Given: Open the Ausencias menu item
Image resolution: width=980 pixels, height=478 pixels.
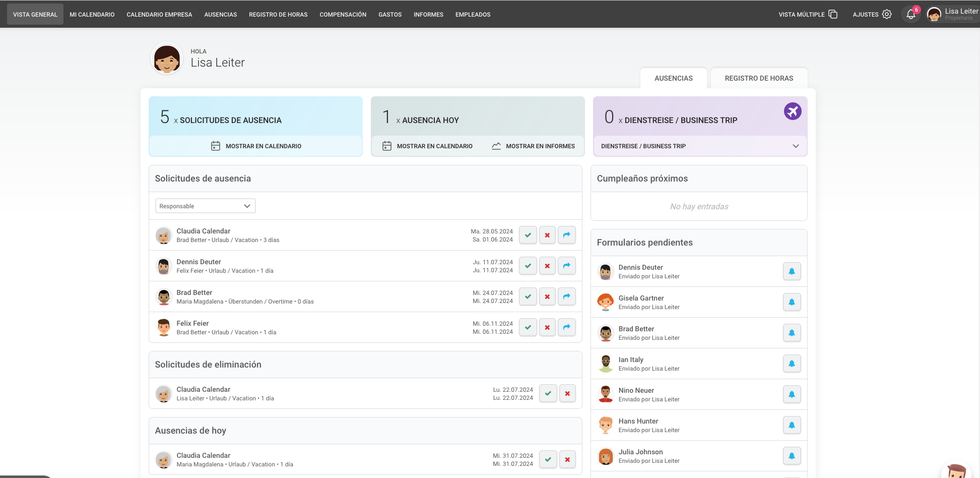Looking at the screenshot, I should [x=221, y=14].
